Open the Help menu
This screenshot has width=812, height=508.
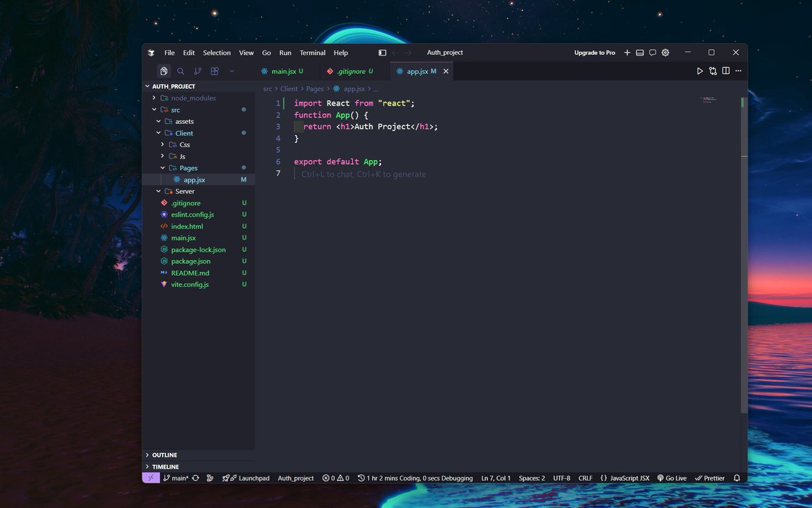pos(341,53)
